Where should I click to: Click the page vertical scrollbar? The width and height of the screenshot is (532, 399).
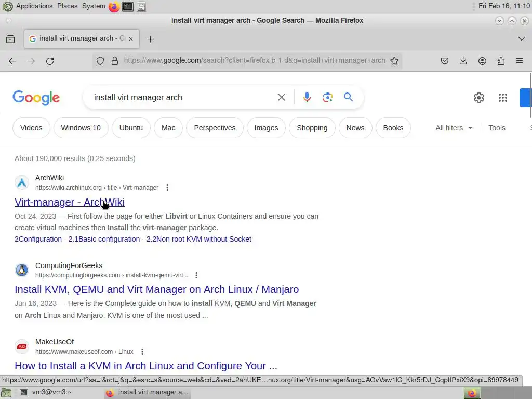click(530, 95)
